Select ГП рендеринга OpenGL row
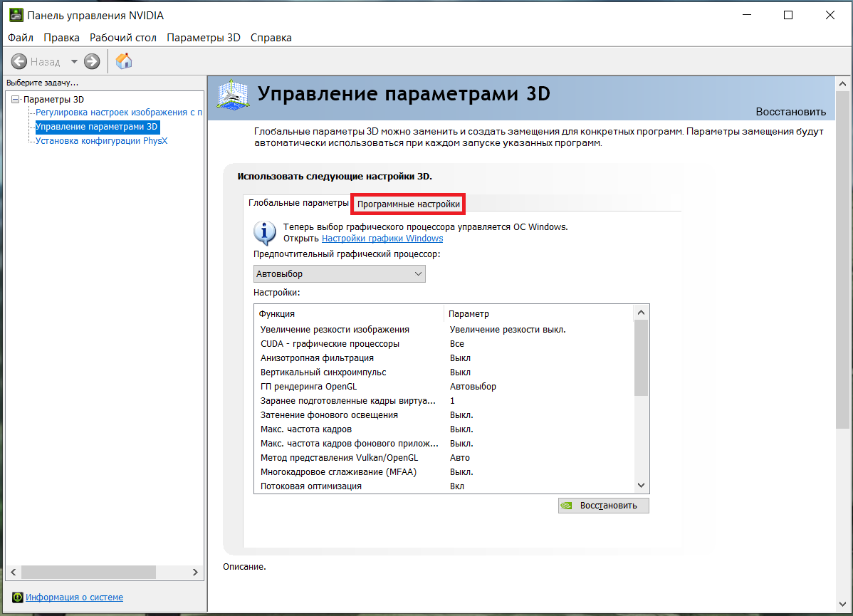This screenshot has width=853, height=616. coord(444,387)
